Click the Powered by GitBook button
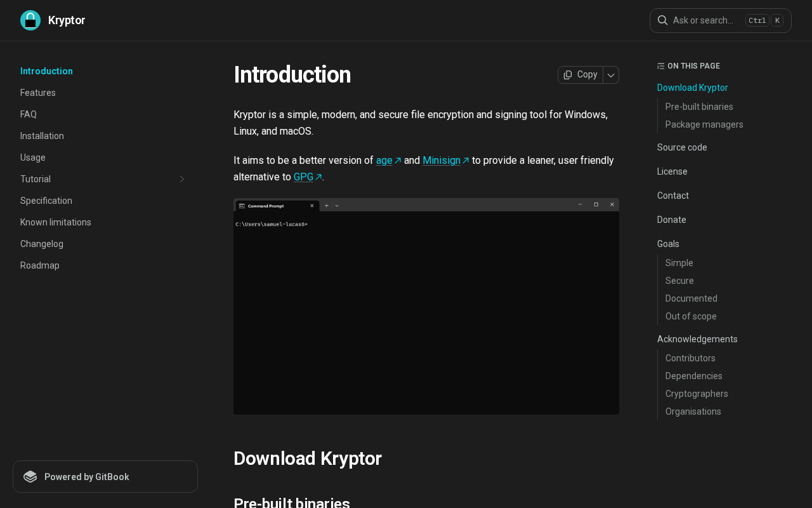The width and height of the screenshot is (812, 508). (105, 477)
